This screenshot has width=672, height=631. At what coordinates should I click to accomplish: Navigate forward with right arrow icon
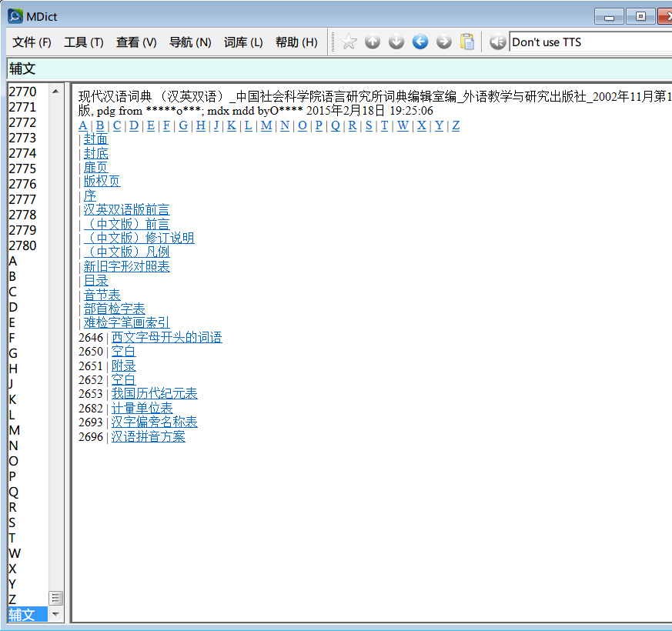point(443,42)
